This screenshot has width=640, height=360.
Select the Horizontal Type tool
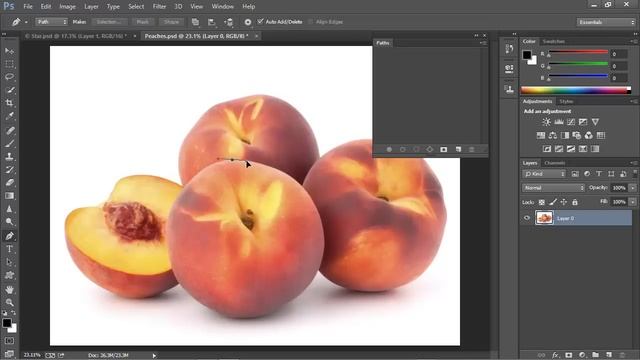click(x=9, y=249)
